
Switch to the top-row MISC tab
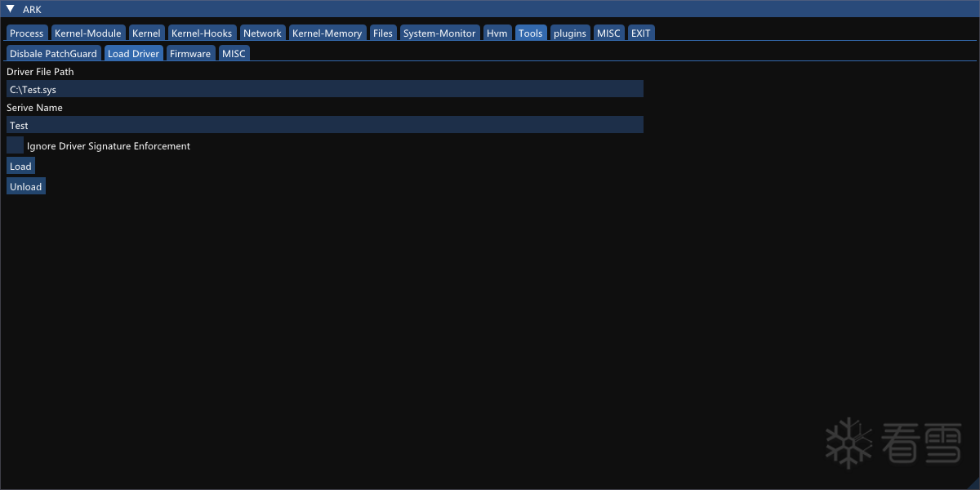tap(608, 33)
